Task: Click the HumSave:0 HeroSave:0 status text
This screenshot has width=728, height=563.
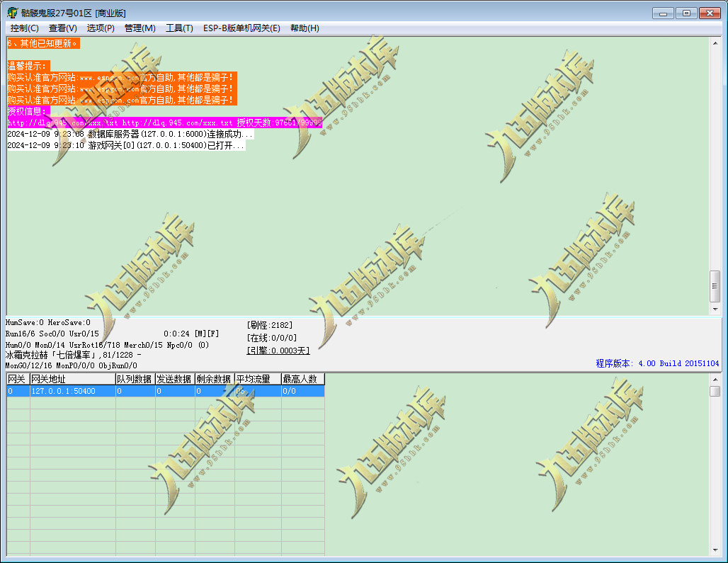Action: [x=48, y=323]
